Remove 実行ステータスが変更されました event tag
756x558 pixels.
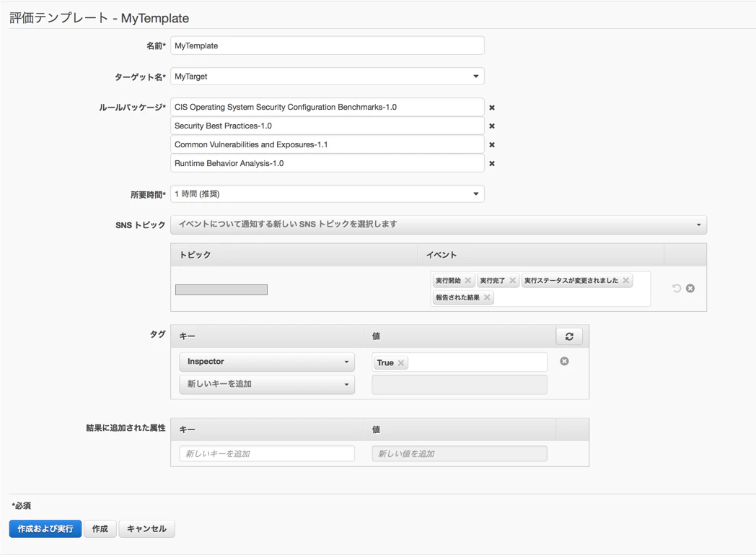coord(625,280)
